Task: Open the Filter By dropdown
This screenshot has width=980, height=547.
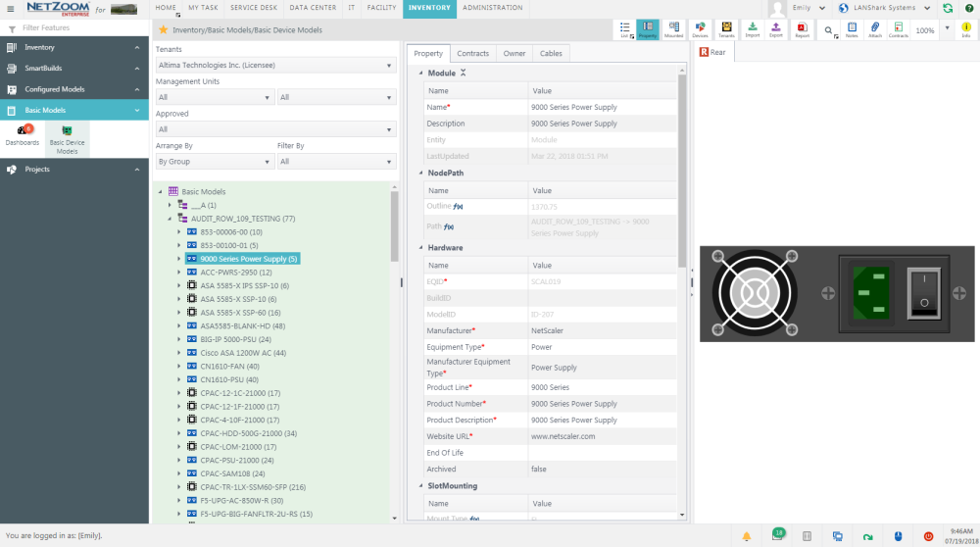Action: [336, 162]
